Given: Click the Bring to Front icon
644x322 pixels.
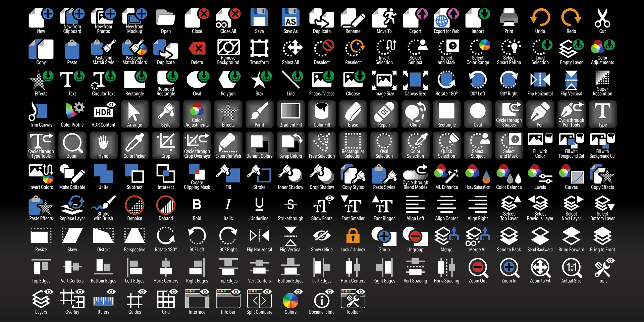Looking at the screenshot, I should (602, 236).
